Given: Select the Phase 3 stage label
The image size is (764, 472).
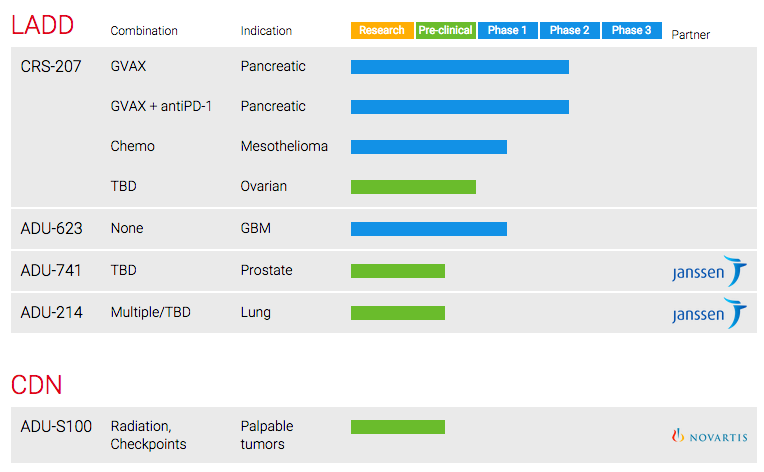Looking at the screenshot, I should (631, 30).
